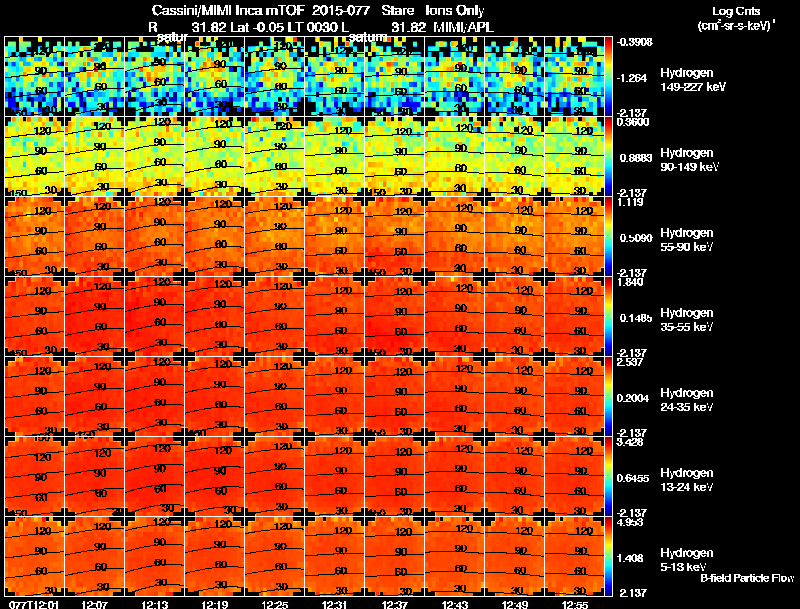This screenshot has width=800, height=609.
Task: Open the 90-149 keV image at 12:55
Action: (574, 157)
